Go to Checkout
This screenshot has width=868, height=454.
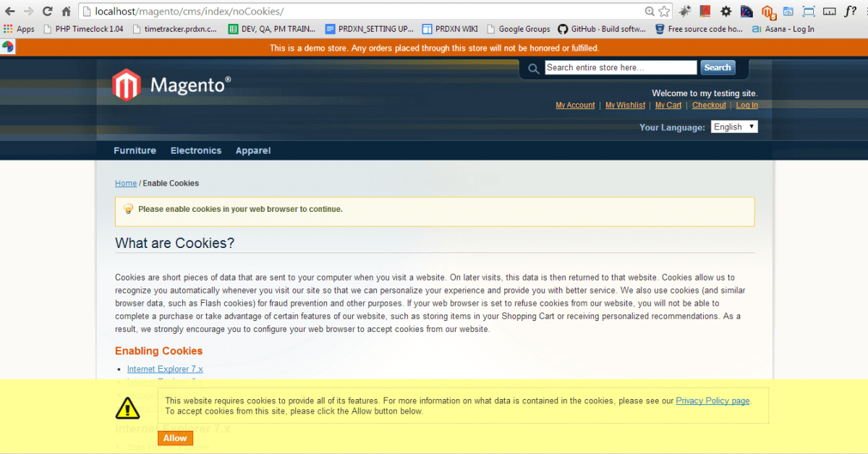click(709, 106)
